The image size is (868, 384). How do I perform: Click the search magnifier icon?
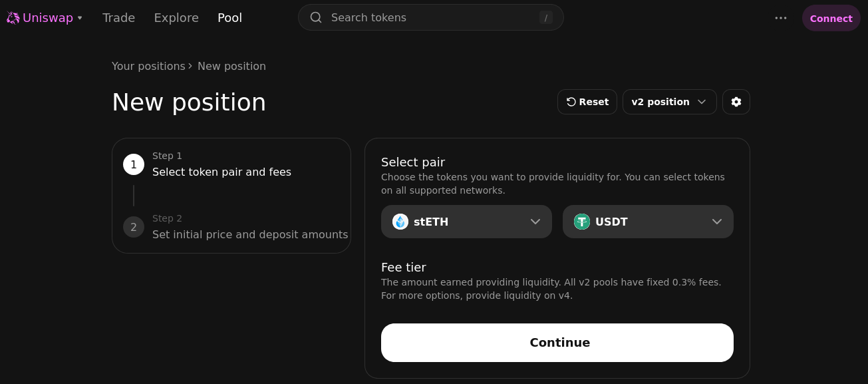[x=316, y=17]
